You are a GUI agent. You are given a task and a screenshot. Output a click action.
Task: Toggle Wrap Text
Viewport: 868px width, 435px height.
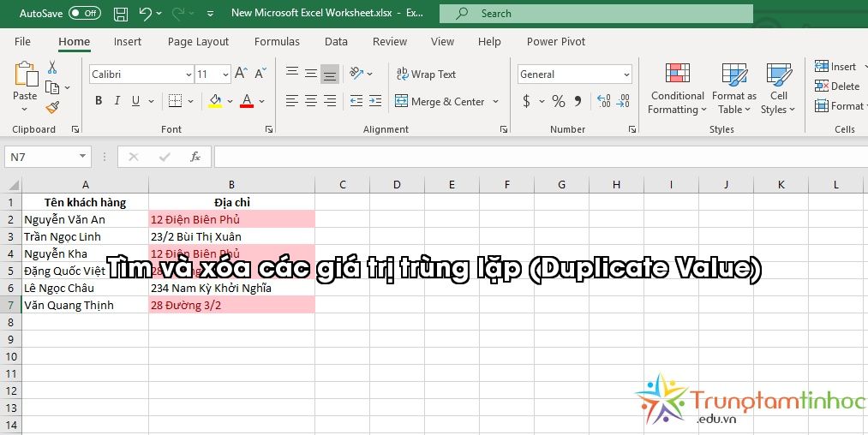click(x=426, y=74)
